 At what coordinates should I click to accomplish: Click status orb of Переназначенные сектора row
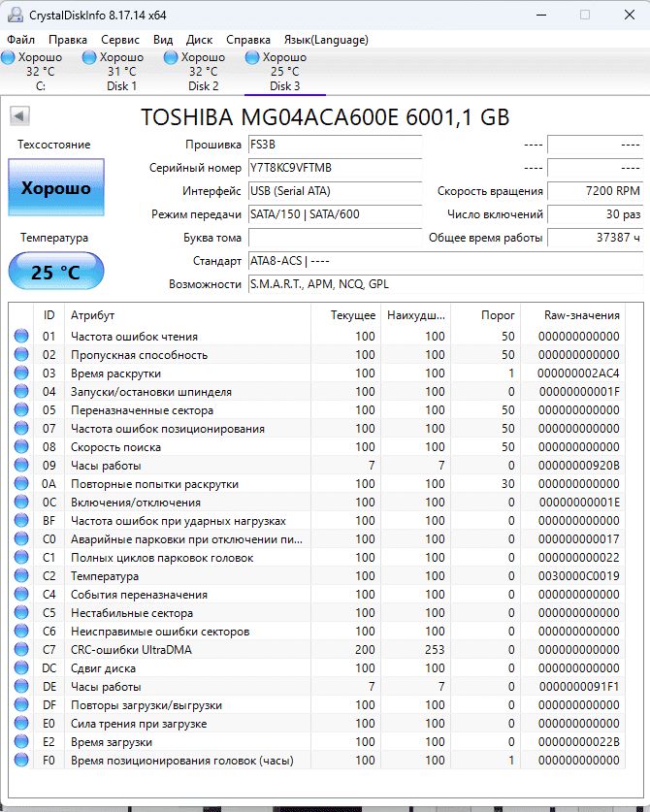pyautogui.click(x=21, y=410)
